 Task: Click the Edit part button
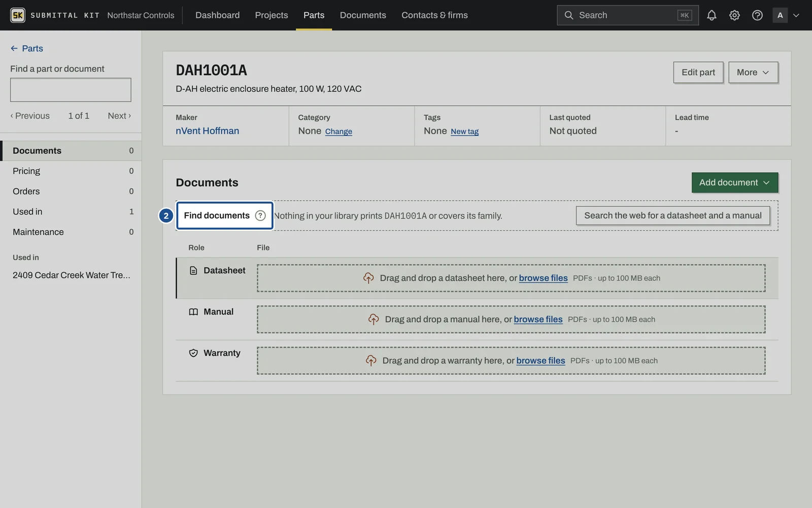point(698,72)
